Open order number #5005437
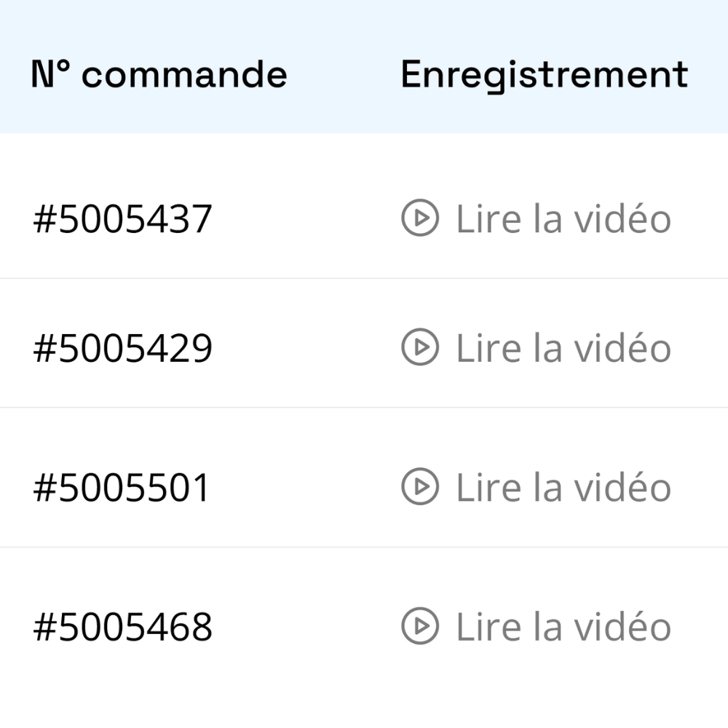 (122, 219)
